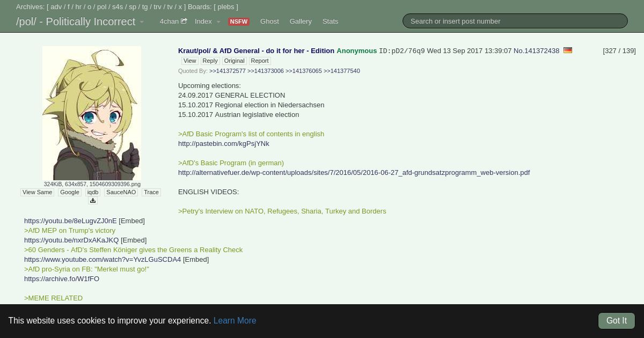The width and height of the screenshot is (644, 338).
Task: Embed the YvzLGuSCDA4 video
Action: [196, 259]
